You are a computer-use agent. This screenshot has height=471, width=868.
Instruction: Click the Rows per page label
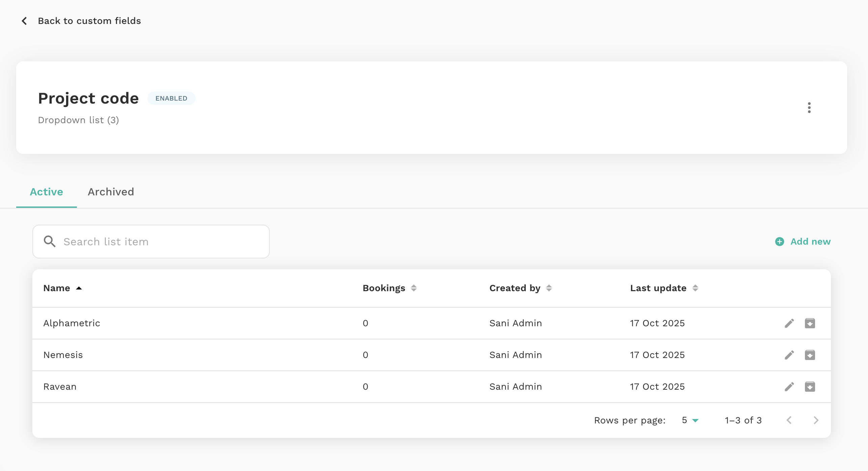[630, 420]
